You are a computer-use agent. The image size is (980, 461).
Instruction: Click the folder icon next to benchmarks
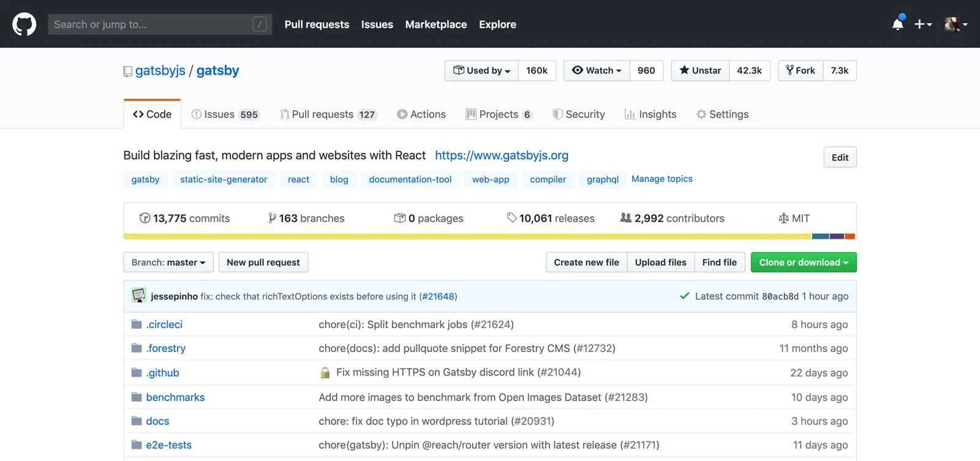coord(137,397)
